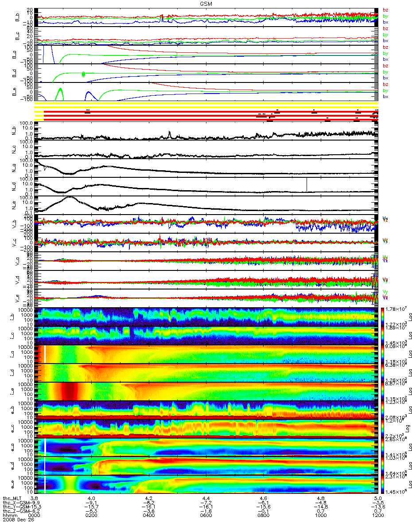Click the 5.0 MLT value

point(378,498)
